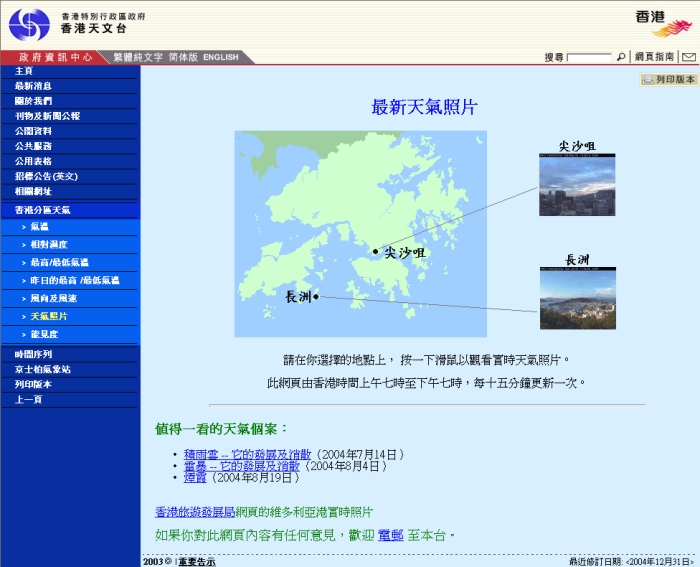Open 雷暴 -- 它的發展及消散 link
This screenshot has height=567, width=700.
(x=242, y=466)
